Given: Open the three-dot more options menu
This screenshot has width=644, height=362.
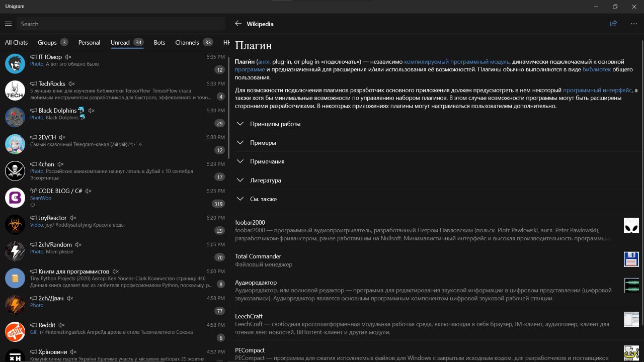Looking at the screenshot, I should click(x=633, y=24).
